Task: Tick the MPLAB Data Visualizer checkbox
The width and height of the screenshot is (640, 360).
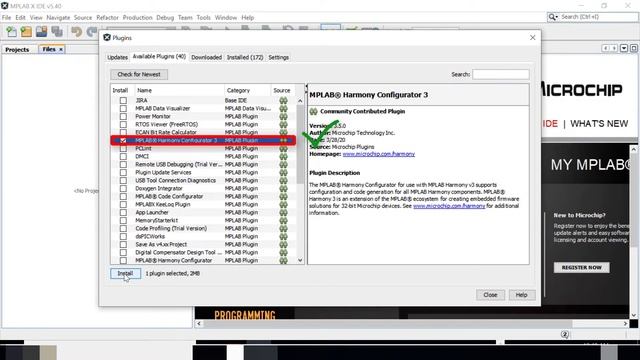Action: pyautogui.click(x=123, y=109)
